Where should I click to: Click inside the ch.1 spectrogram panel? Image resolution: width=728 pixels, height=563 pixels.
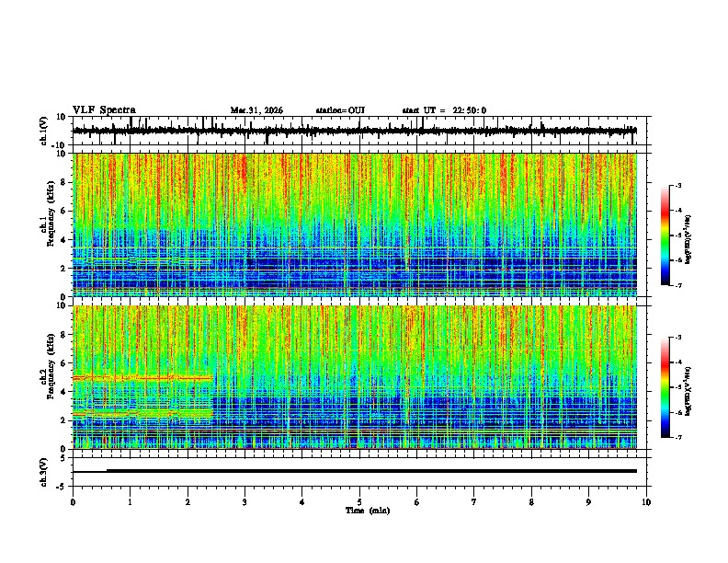354,224
